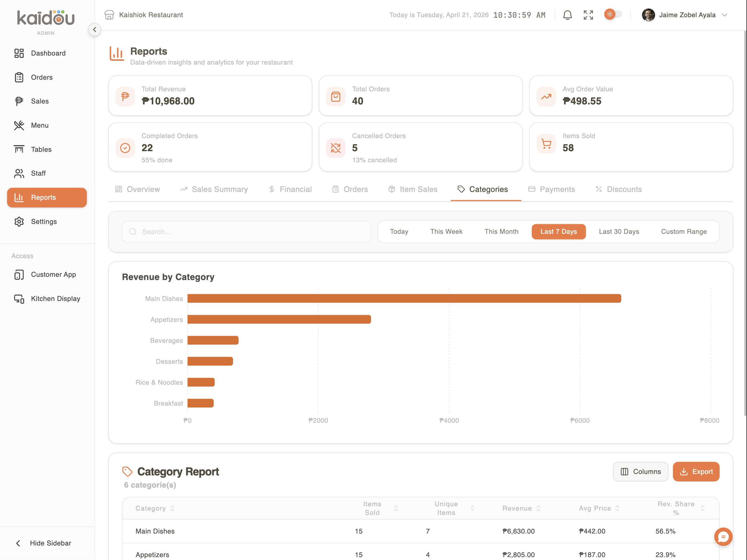The width and height of the screenshot is (747, 560).
Task: Select the Last 30 Days filter
Action: (x=619, y=231)
